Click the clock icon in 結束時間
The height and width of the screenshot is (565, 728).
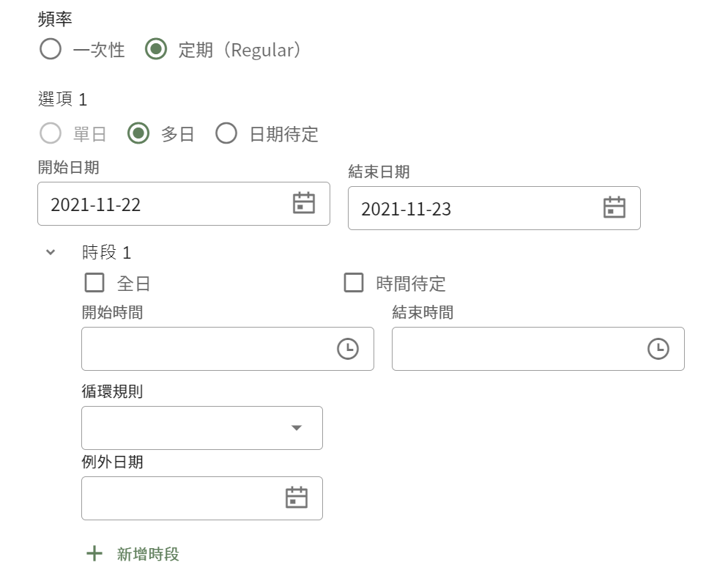coord(658,349)
